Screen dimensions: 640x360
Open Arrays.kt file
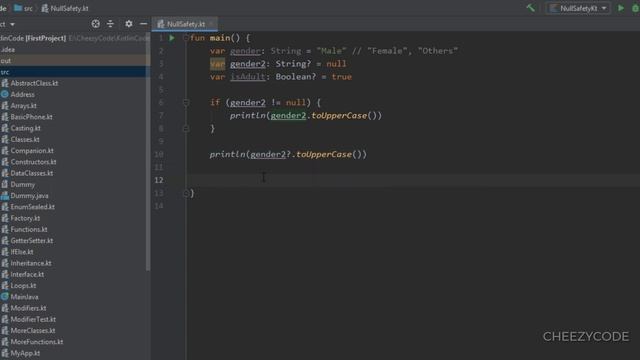23,106
